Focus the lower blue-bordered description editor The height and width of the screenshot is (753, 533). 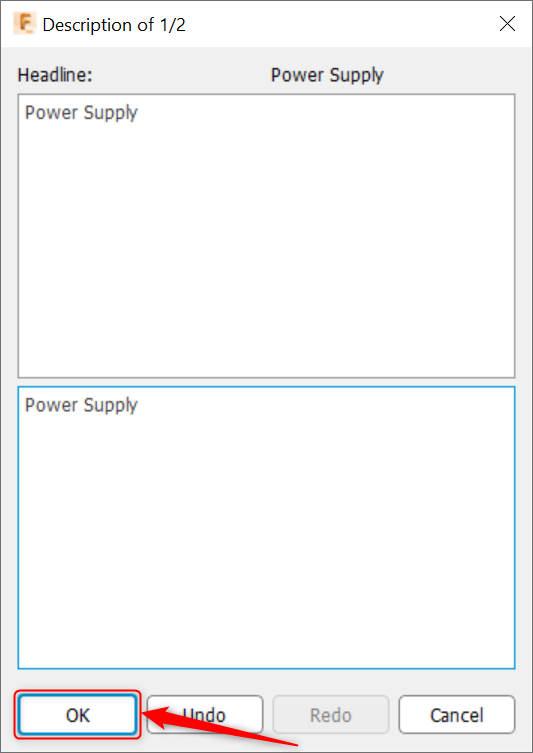(266, 527)
